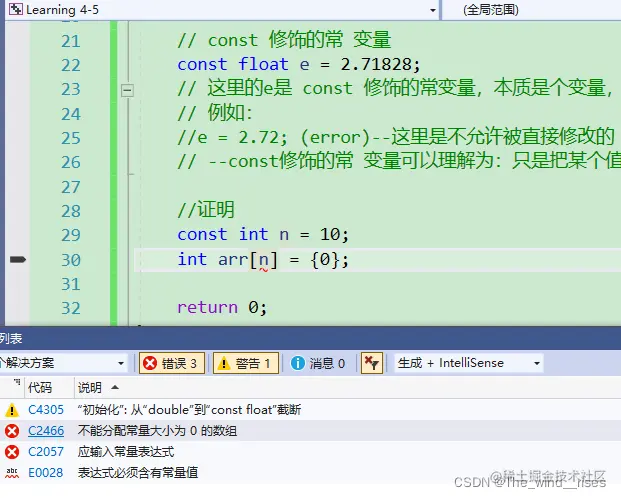Image resolution: width=621 pixels, height=498 pixels.
Task: Click the clear error list filter icon
Action: click(x=371, y=363)
